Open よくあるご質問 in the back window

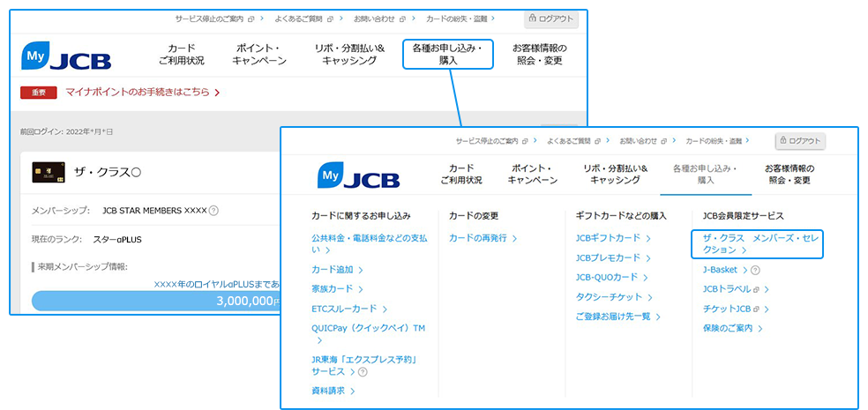(x=309, y=19)
